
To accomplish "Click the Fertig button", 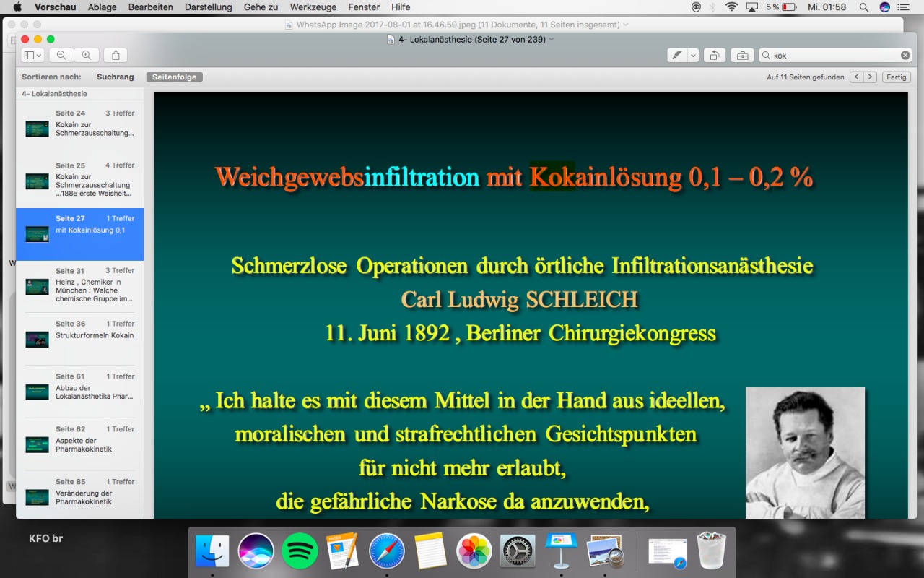I will tap(896, 77).
